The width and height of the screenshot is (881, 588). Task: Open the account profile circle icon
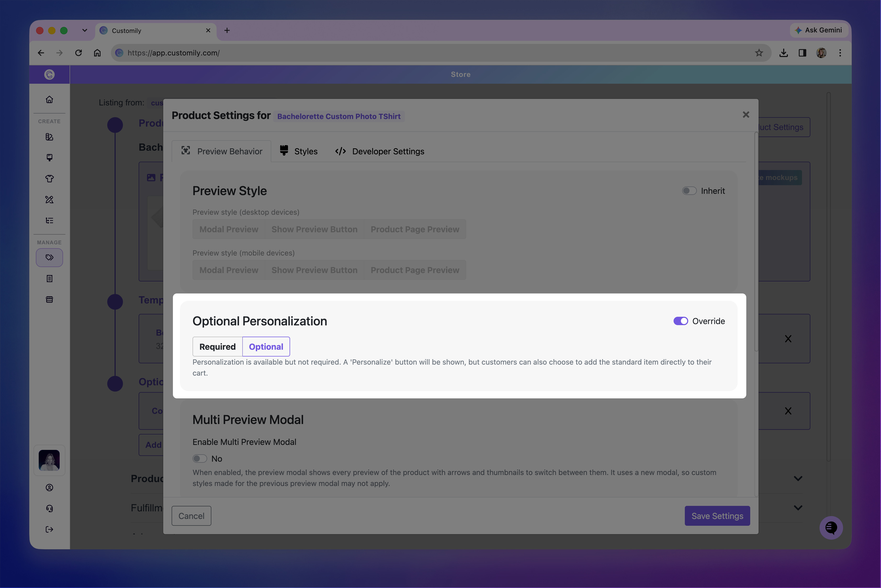[49, 488]
